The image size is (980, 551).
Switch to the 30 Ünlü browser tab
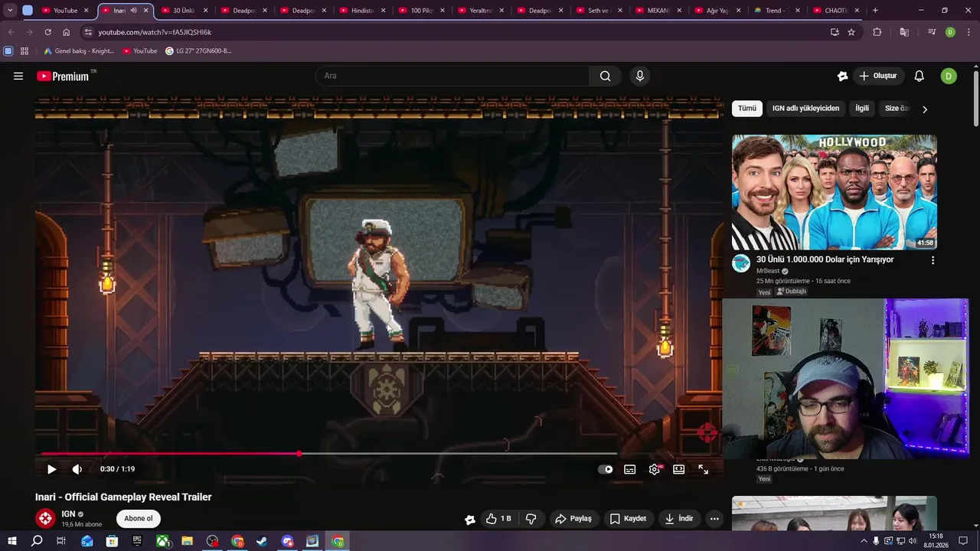(184, 11)
